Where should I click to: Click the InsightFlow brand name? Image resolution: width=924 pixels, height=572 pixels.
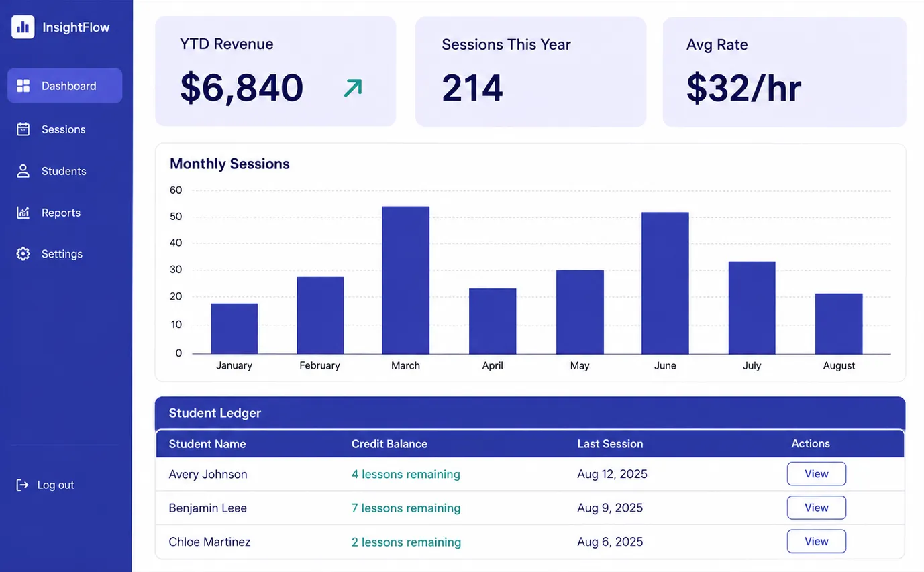coord(76,27)
